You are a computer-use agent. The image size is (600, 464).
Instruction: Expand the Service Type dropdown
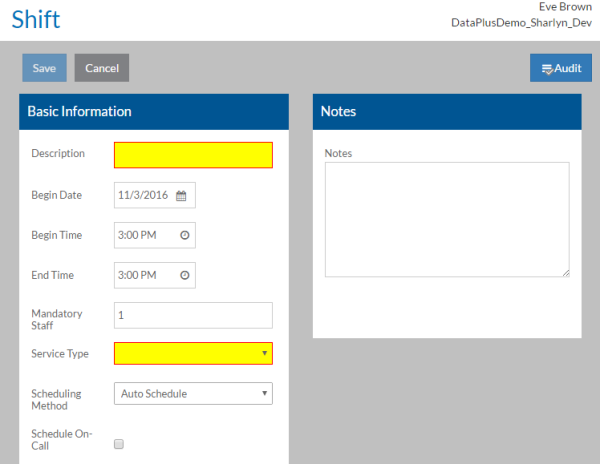tap(193, 354)
